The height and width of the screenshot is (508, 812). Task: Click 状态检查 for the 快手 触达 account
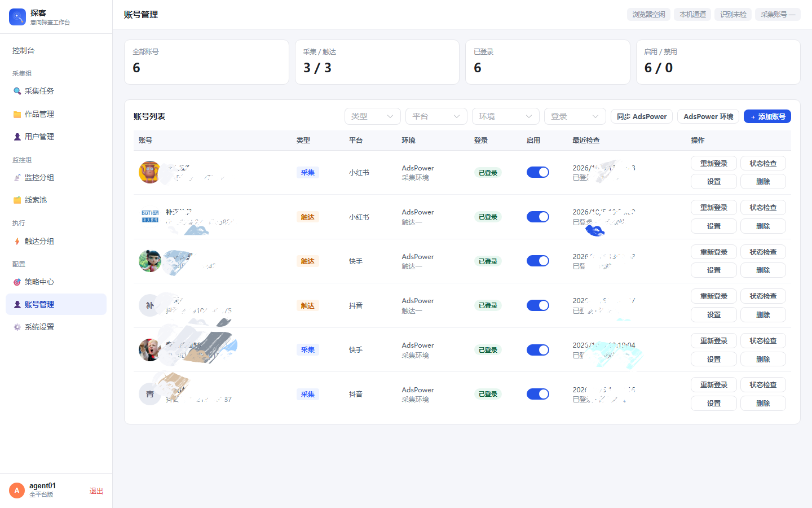pos(763,252)
